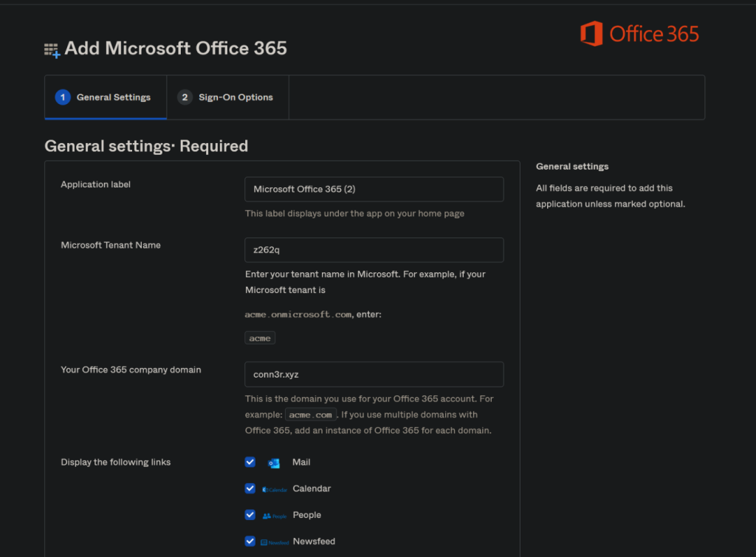Uncheck the Mail link checkbox
The height and width of the screenshot is (557, 756).
click(250, 463)
